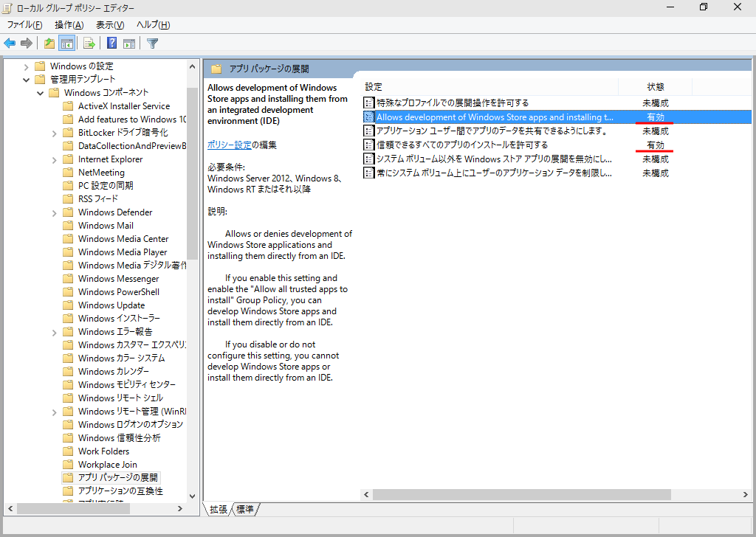The height and width of the screenshot is (537, 756).
Task: Click the folder icon of NetMeeting
Action: (x=69, y=173)
